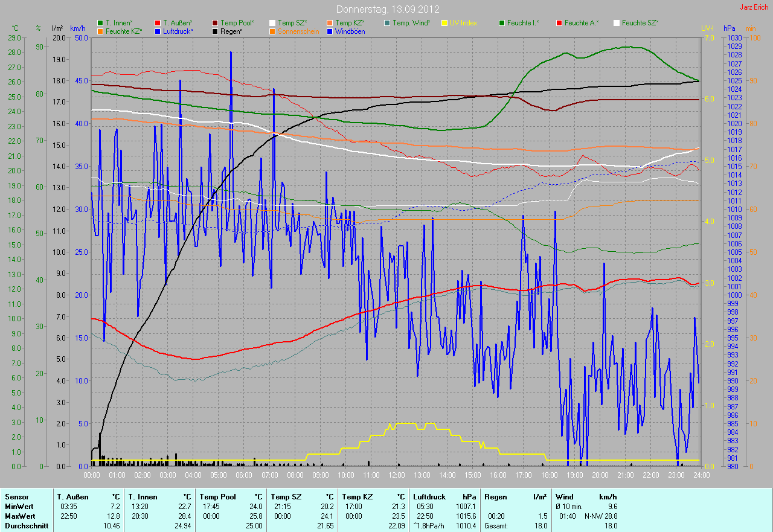Screen dimensions: 773x532
Task: Click the 'Temp KZ*' legend label
Action: pos(350,23)
